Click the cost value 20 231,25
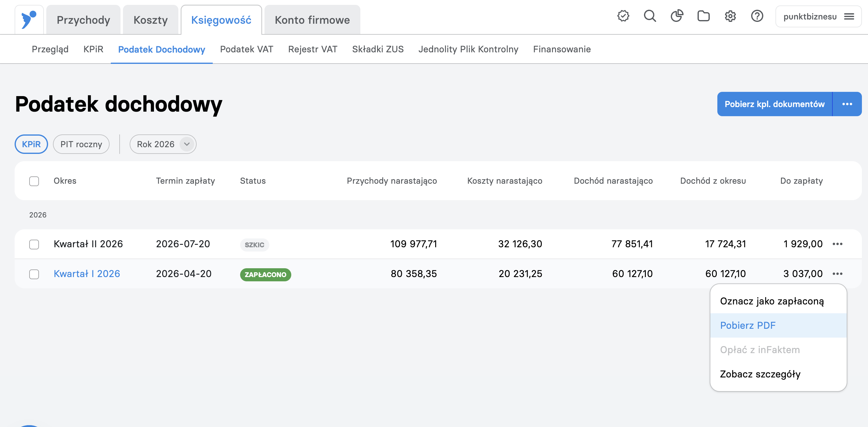Screen dimensions: 868x427 pyautogui.click(x=521, y=273)
